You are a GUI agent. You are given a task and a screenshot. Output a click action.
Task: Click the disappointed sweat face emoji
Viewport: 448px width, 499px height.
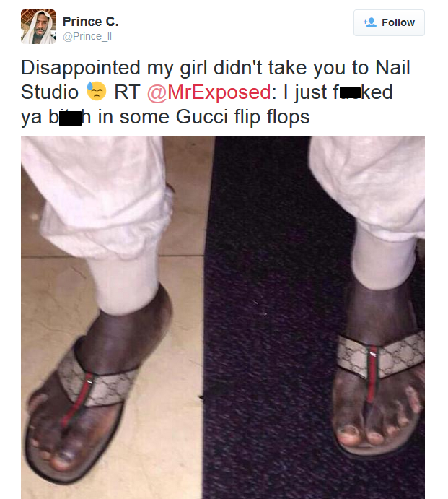[97, 91]
